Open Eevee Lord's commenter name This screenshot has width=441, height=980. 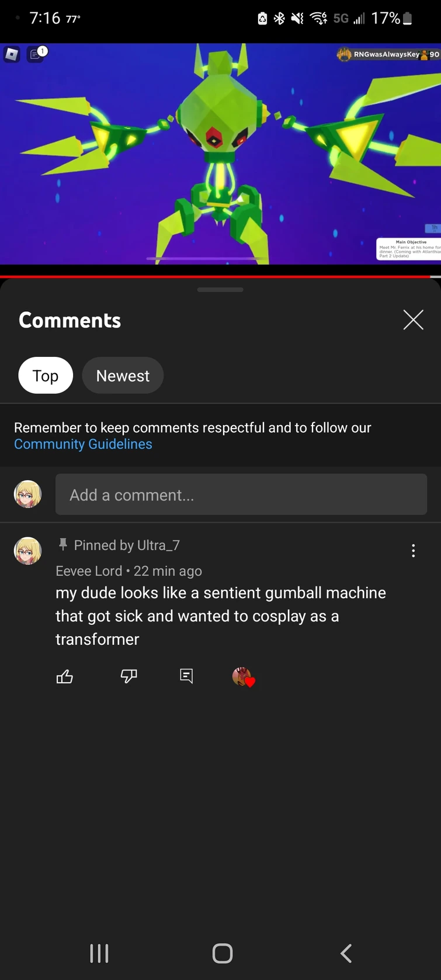(x=89, y=571)
